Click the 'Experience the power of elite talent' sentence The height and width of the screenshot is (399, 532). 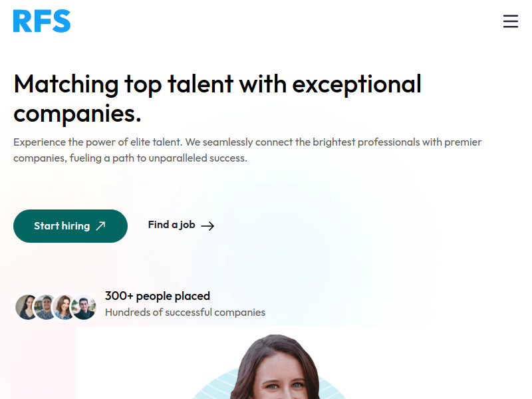97,142
